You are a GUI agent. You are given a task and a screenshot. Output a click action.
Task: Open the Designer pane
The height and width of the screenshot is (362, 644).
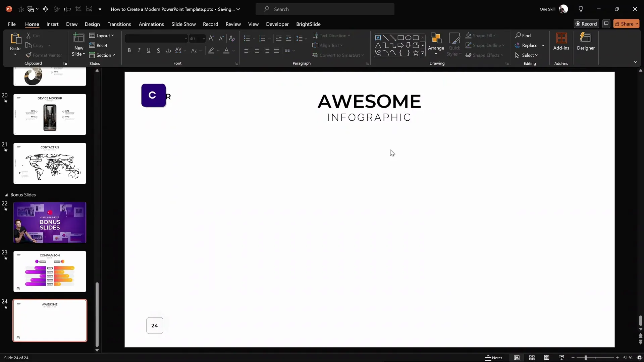click(586, 42)
